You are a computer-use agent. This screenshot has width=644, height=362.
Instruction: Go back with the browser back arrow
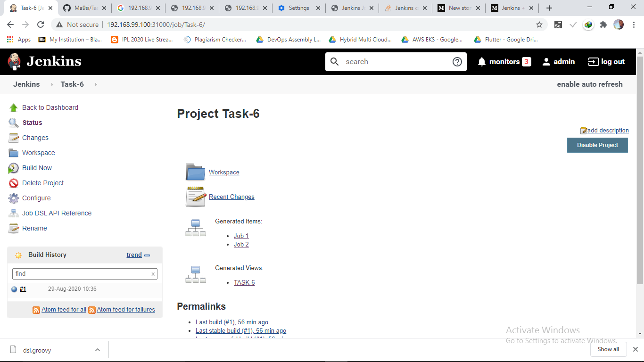pyautogui.click(x=10, y=25)
